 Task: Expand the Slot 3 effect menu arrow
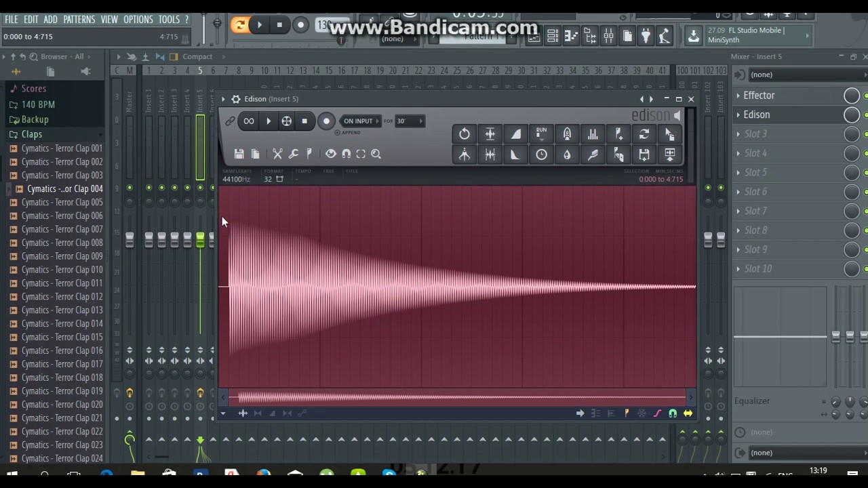click(738, 134)
